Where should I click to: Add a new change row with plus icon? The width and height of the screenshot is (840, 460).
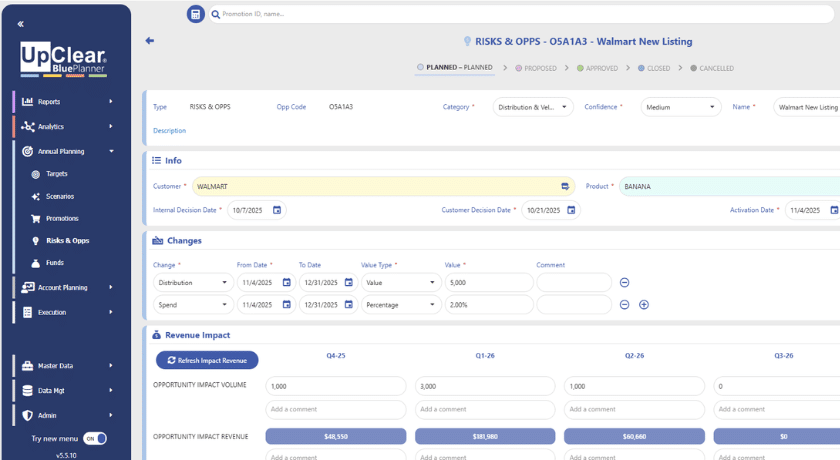644,304
